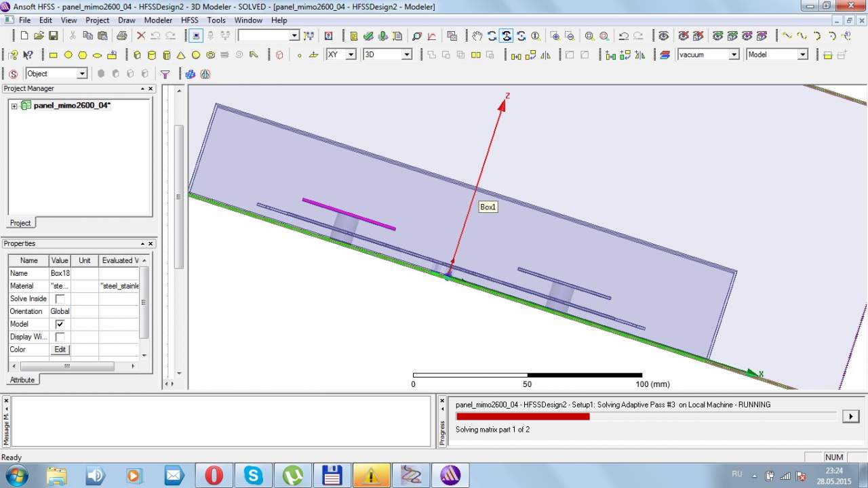This screenshot has height=488, width=868.
Task: Open the HFSS menu
Action: point(189,20)
